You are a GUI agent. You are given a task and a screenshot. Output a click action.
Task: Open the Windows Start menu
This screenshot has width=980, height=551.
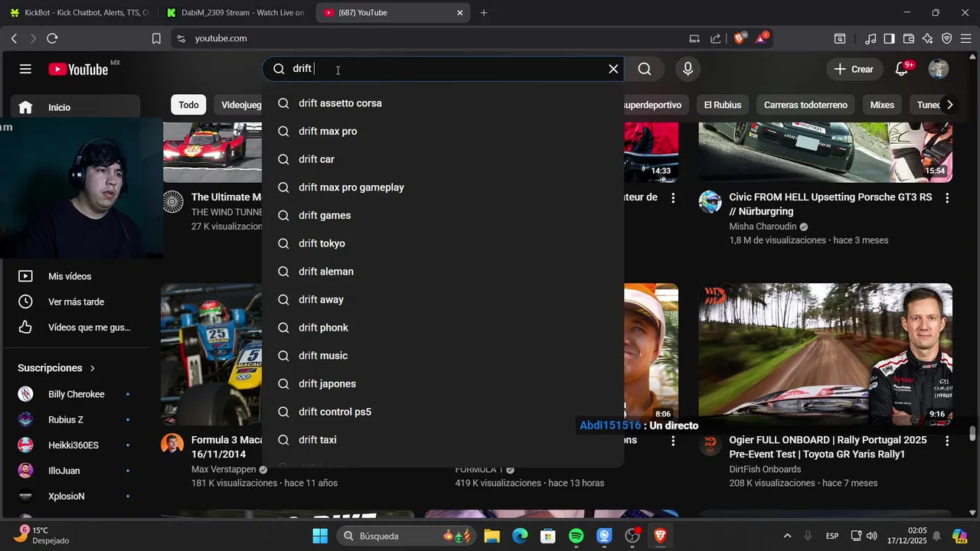click(x=320, y=536)
